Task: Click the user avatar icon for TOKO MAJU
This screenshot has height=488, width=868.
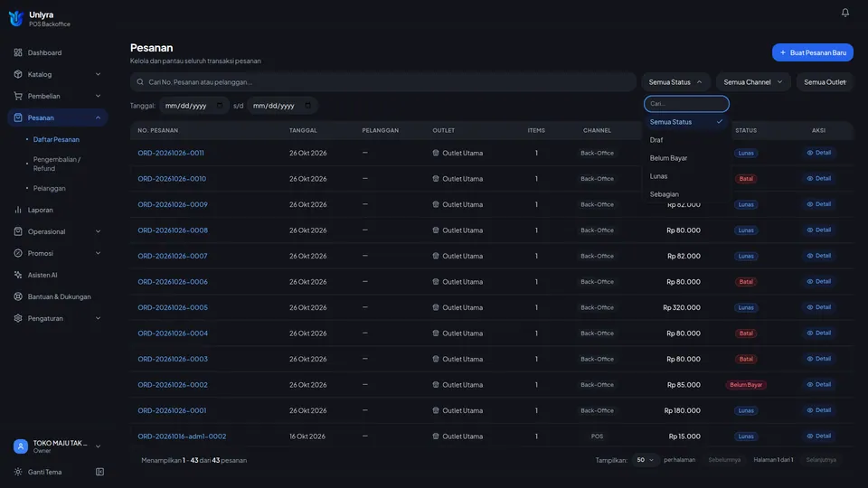Action: click(x=21, y=446)
